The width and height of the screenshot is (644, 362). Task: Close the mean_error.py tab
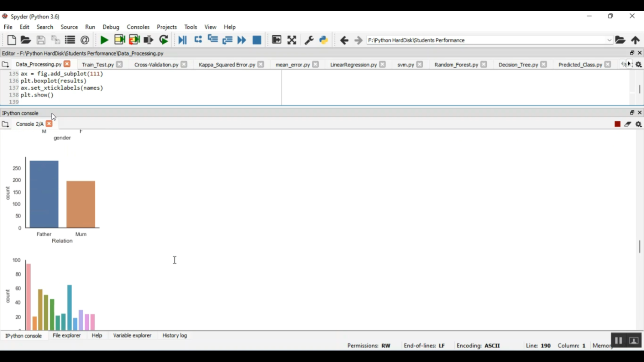[316, 64]
